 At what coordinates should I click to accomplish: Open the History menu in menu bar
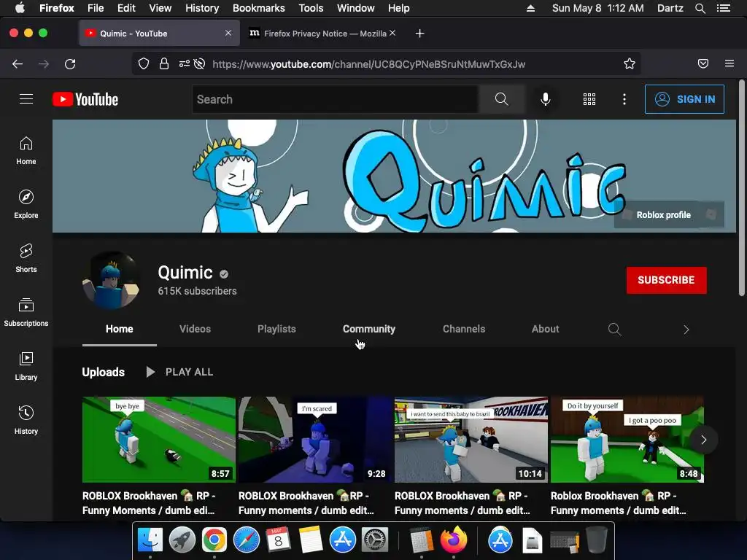point(202,8)
